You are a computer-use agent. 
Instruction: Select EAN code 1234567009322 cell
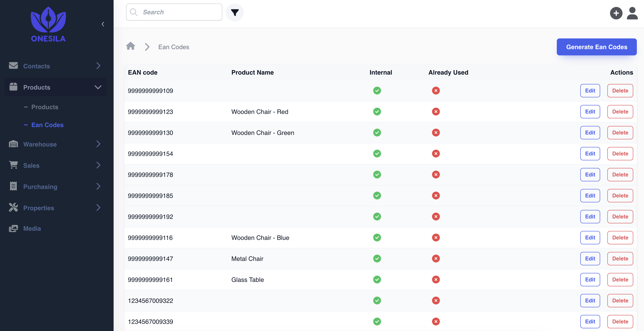click(x=150, y=301)
